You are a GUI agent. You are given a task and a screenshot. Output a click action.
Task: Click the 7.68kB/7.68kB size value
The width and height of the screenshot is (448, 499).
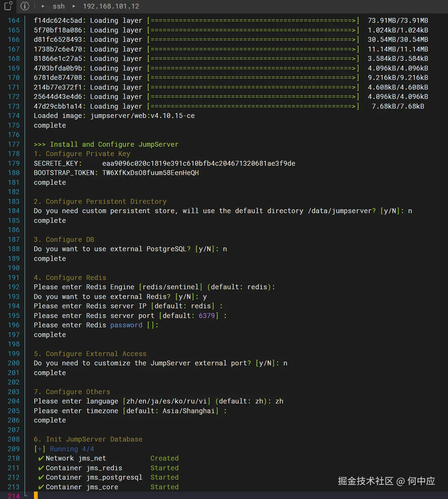tap(398, 106)
